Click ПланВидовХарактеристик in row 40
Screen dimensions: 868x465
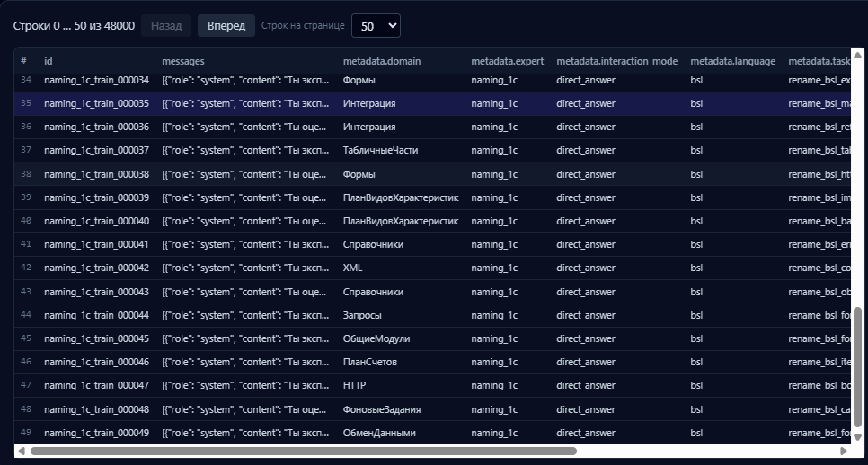click(401, 221)
